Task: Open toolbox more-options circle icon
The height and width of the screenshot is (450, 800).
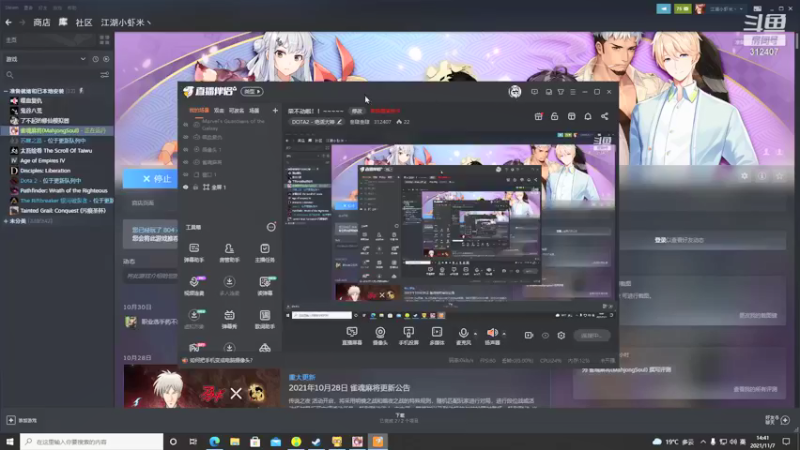Action: 271,227
